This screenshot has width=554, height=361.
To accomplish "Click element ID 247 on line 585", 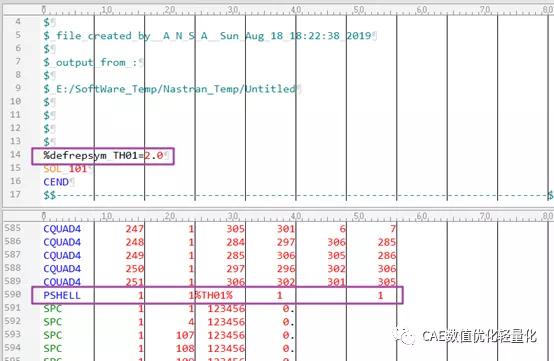I will click(x=135, y=229).
